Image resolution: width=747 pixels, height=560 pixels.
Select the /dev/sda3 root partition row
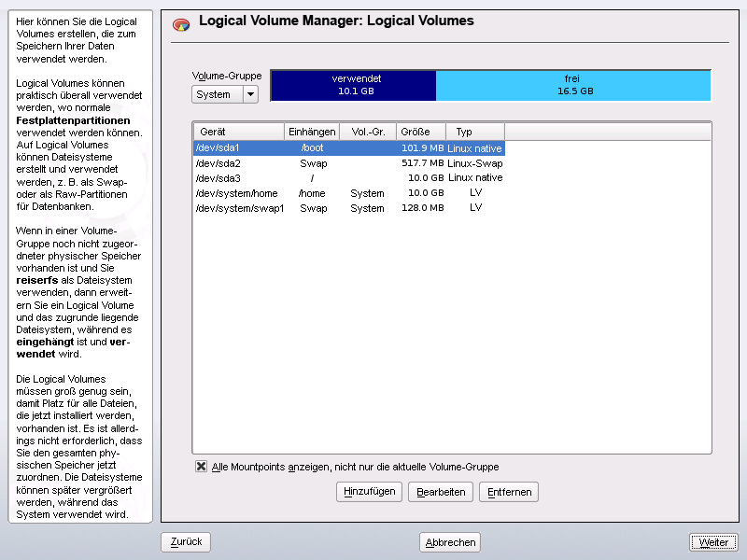click(348, 177)
